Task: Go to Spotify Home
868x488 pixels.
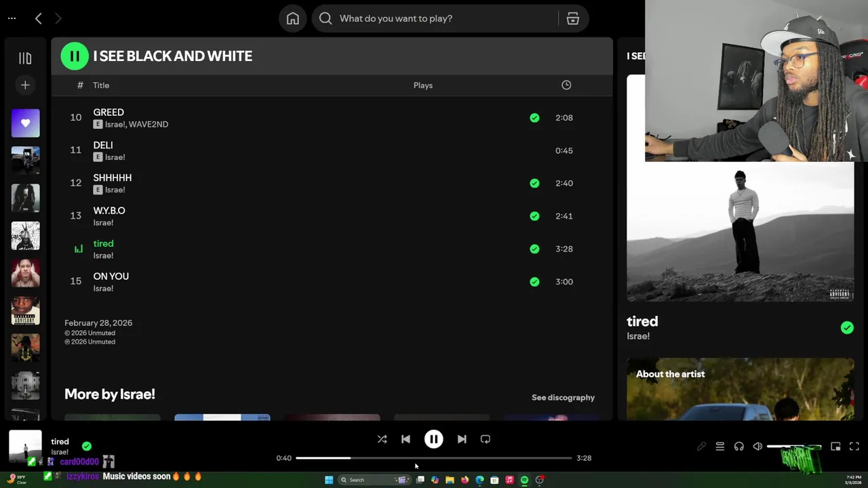Action: pos(293,18)
